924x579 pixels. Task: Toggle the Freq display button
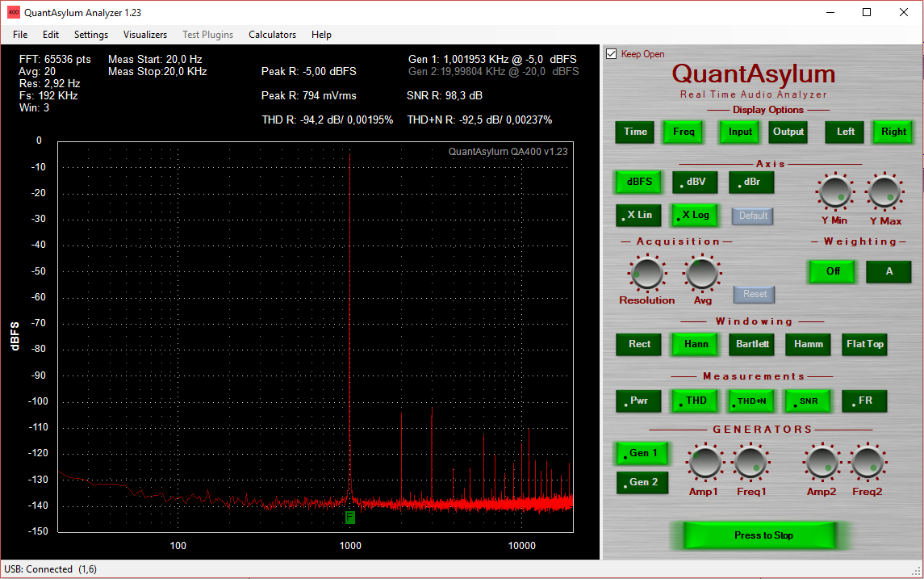point(684,132)
